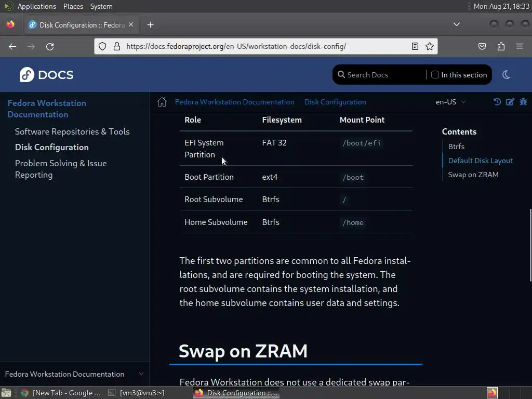Click the page vertical scrollbar
Image resolution: width=532 pixels, height=399 pixels.
530,246
